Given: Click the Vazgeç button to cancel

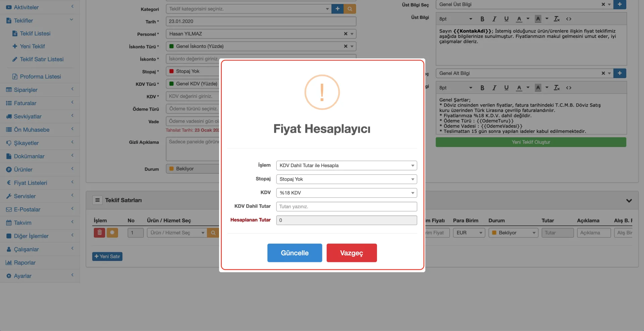Looking at the screenshot, I should tap(352, 253).
